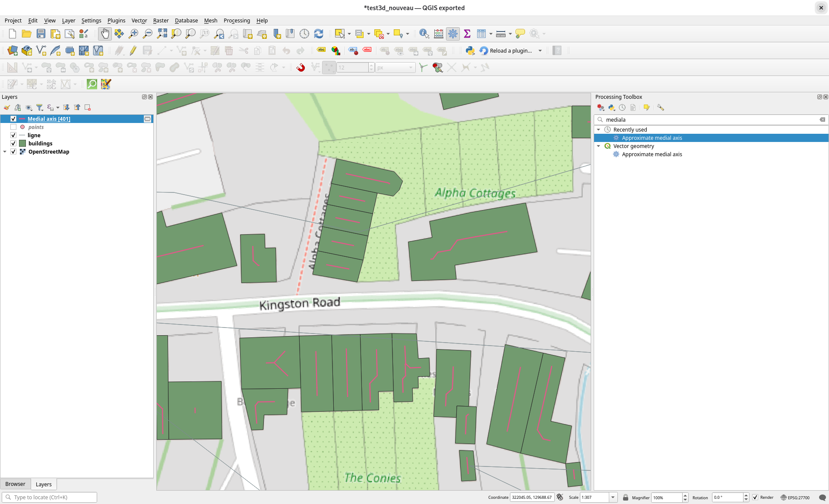Select the Pan Map hand tool
The image size is (829, 504).
(x=105, y=34)
